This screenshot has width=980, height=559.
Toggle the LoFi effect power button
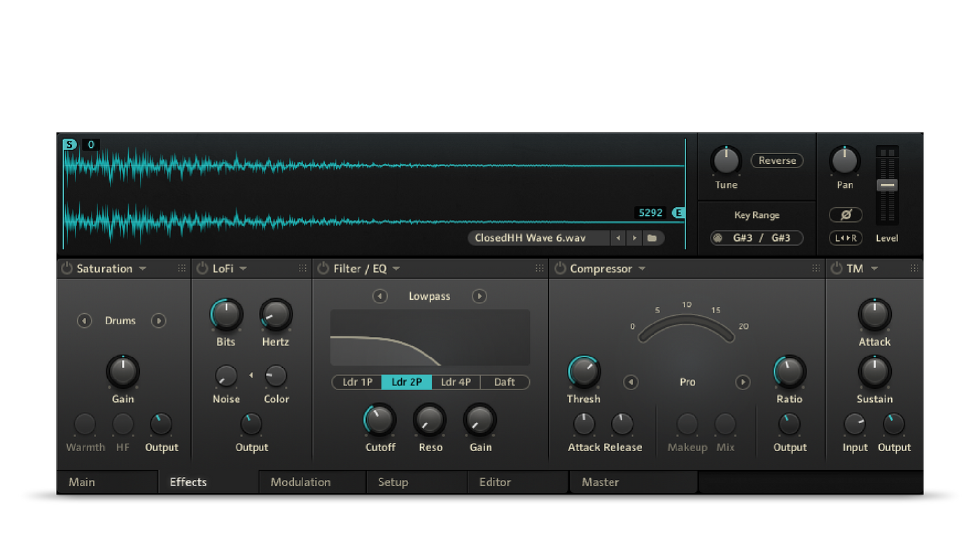tap(202, 268)
